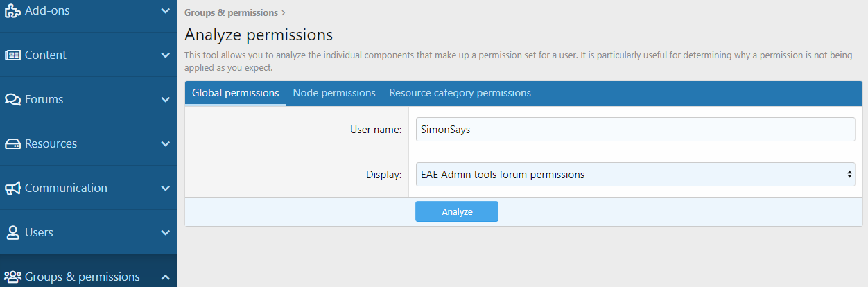The width and height of the screenshot is (868, 287).
Task: Expand the Users section chevron
Action: 165,233
